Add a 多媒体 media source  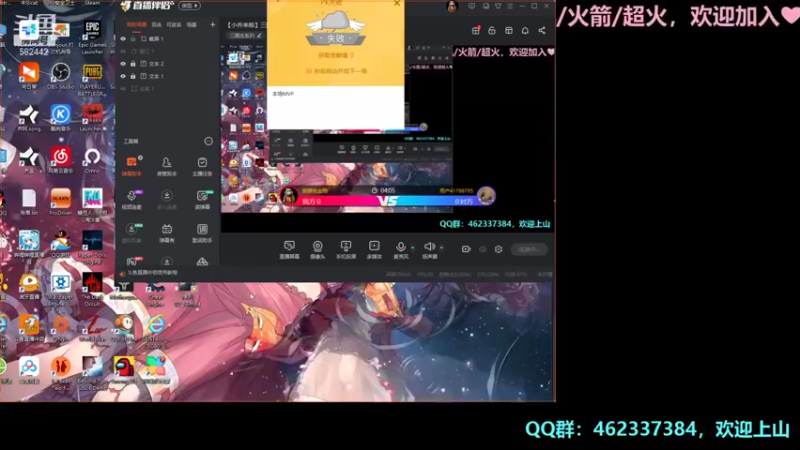click(374, 249)
